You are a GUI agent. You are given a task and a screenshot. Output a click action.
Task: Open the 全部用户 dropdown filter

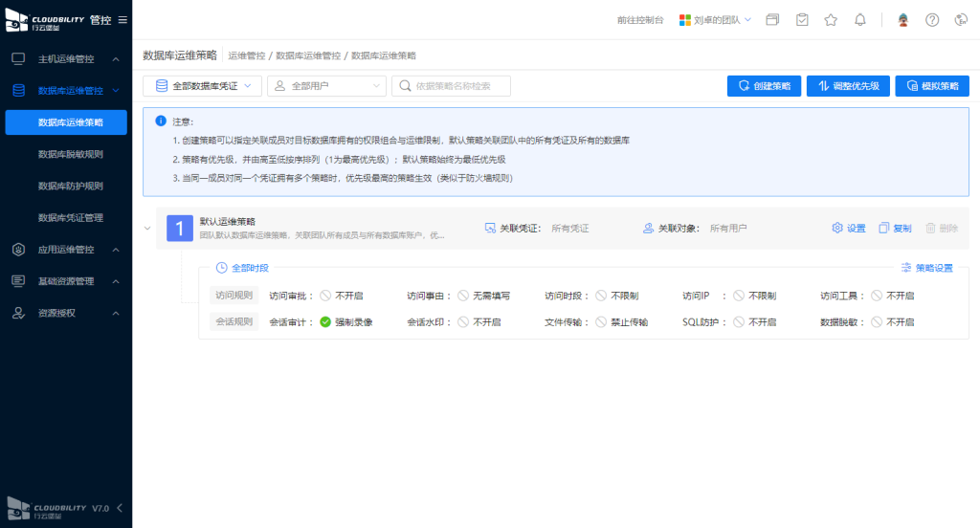point(325,86)
